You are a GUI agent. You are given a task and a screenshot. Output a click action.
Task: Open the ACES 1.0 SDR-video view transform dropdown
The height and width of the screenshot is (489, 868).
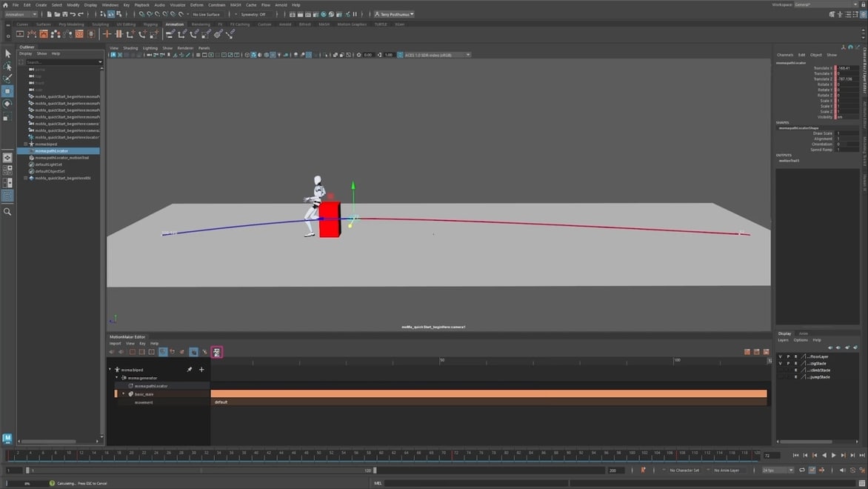(437, 55)
